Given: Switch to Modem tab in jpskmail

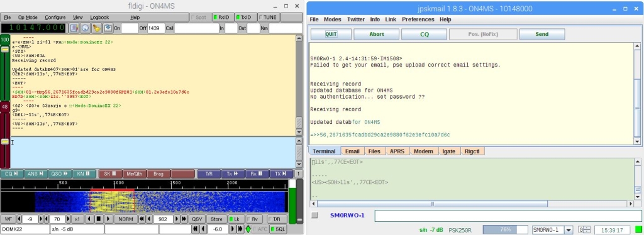Looking at the screenshot, I should coord(423,151).
